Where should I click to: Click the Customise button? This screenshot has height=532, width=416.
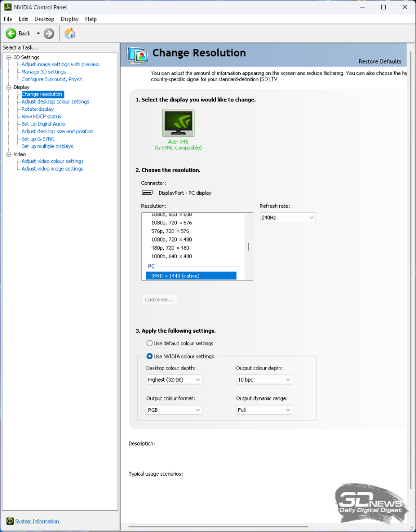click(x=159, y=300)
